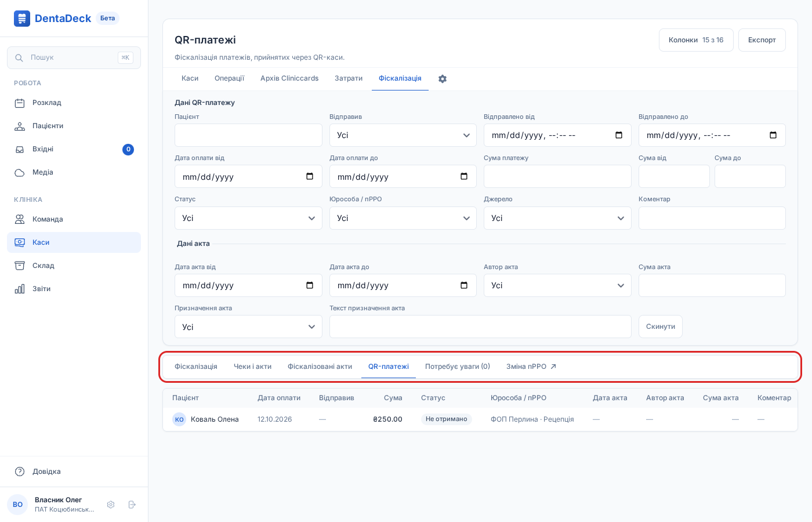The width and height of the screenshot is (812, 522).
Task: Expand the Джерело dropdown
Action: (x=557, y=218)
